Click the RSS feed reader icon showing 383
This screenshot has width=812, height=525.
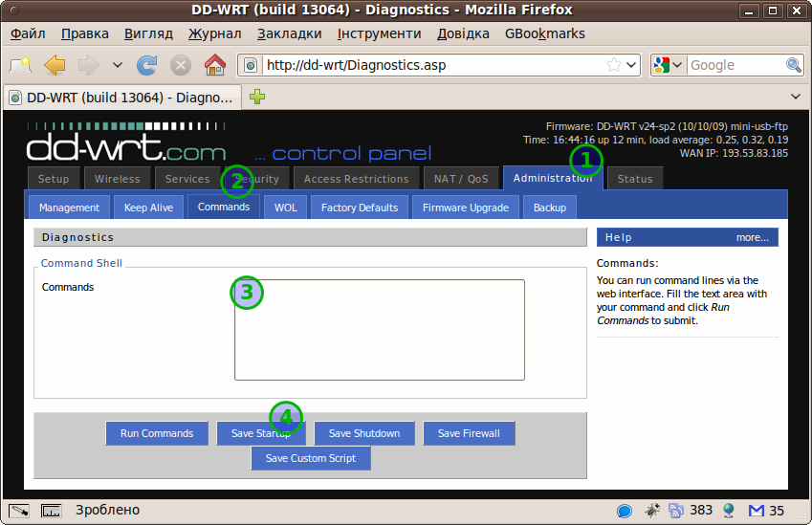coord(676,511)
